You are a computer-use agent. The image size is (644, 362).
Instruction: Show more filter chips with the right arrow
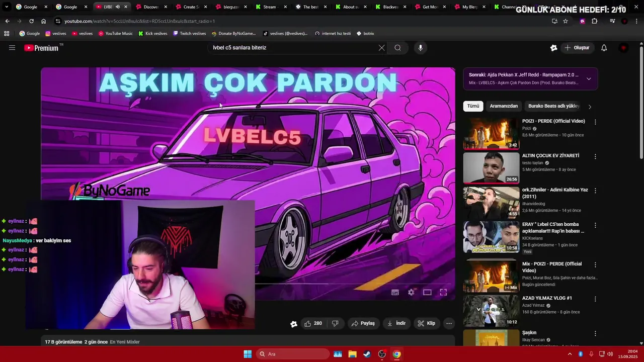tap(590, 107)
